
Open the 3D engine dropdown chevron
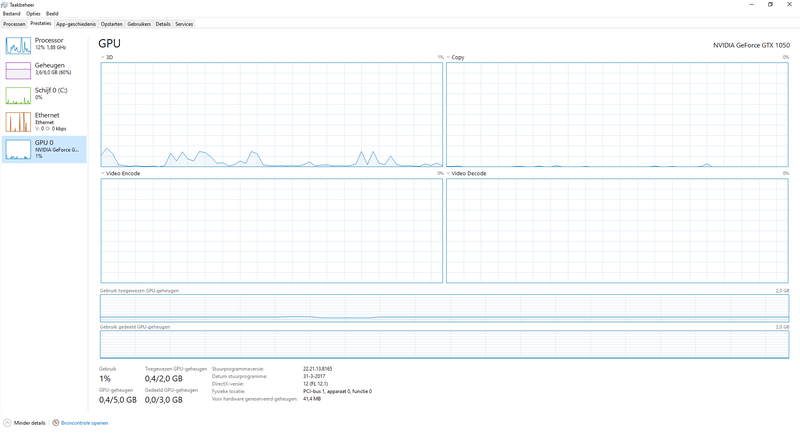point(103,57)
